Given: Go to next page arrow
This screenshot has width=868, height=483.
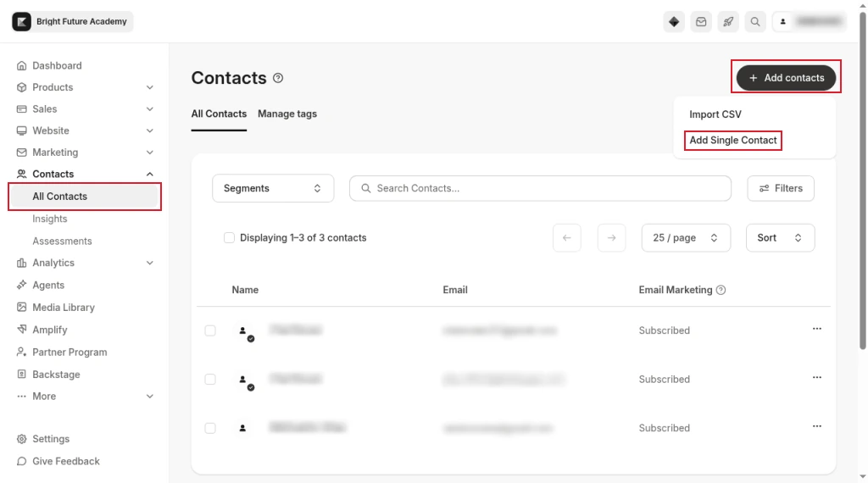Looking at the screenshot, I should [612, 238].
